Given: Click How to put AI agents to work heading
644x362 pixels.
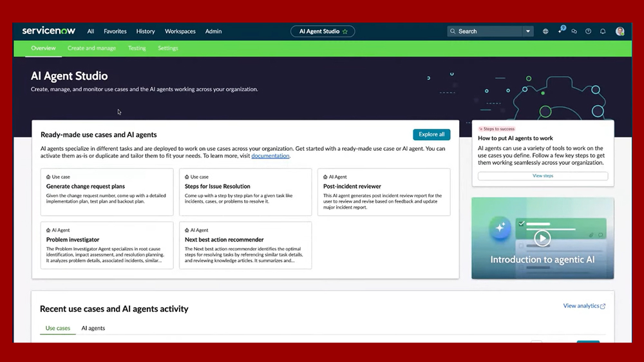Looking at the screenshot, I should (x=515, y=138).
